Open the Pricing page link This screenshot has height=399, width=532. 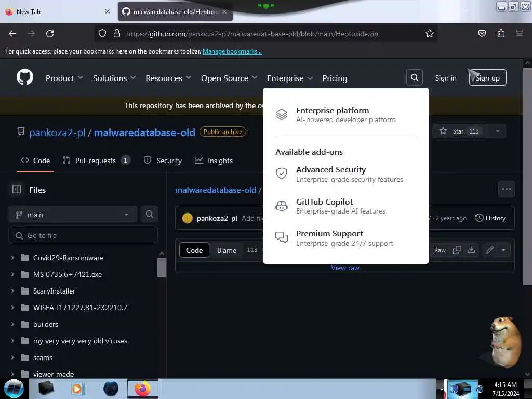click(x=335, y=78)
